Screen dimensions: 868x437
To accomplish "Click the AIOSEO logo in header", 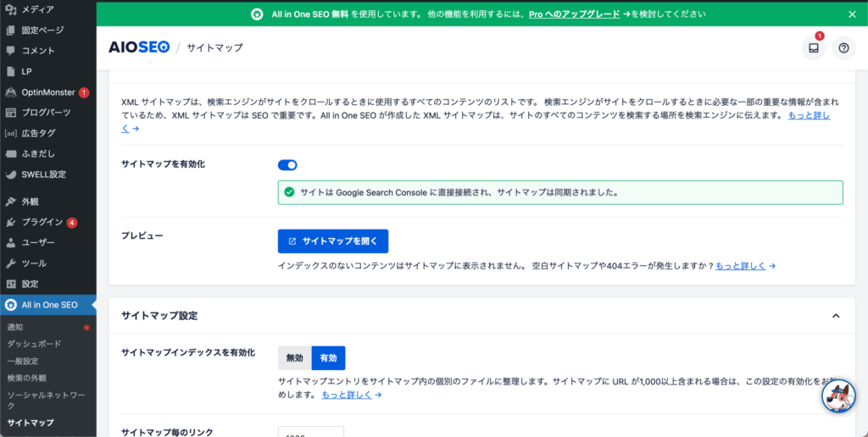I will tap(139, 47).
